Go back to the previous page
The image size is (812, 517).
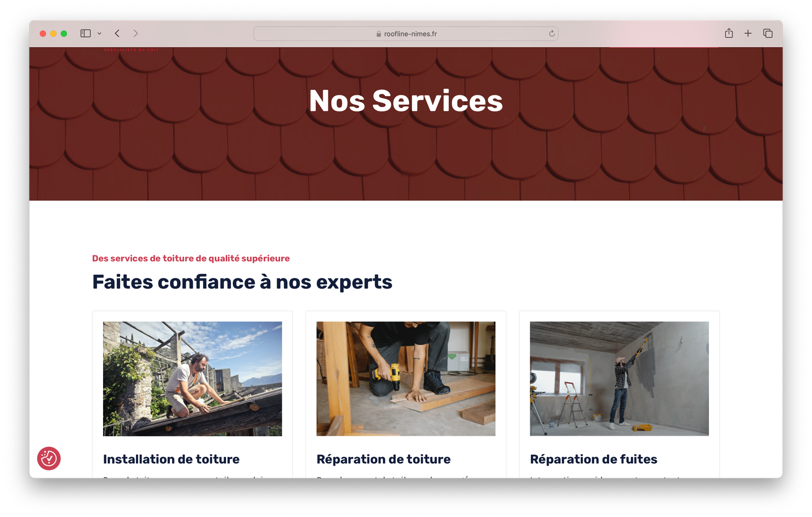tap(117, 34)
